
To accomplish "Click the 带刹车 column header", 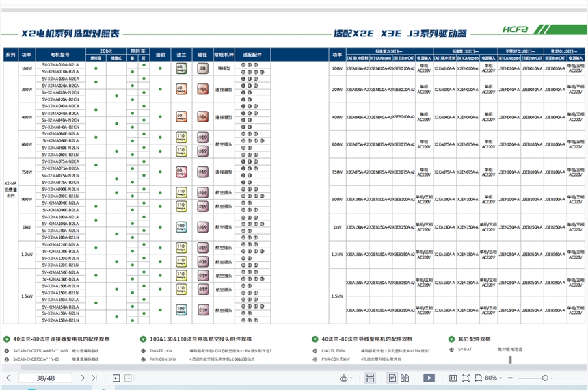I will click(138, 51).
